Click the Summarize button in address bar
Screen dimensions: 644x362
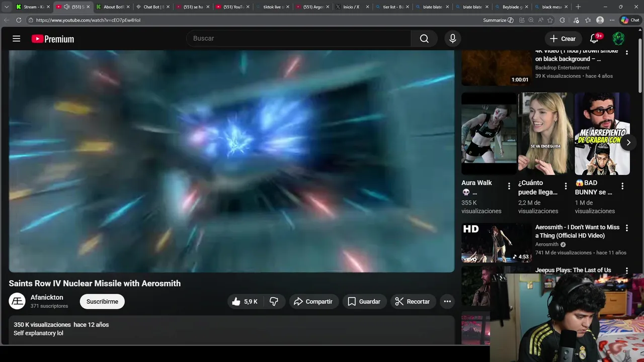coord(498,20)
